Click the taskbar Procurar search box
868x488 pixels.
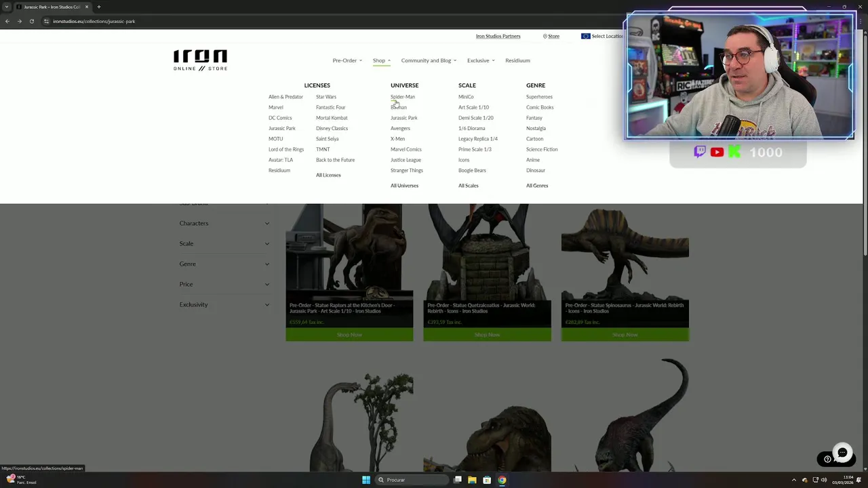[412, 480]
